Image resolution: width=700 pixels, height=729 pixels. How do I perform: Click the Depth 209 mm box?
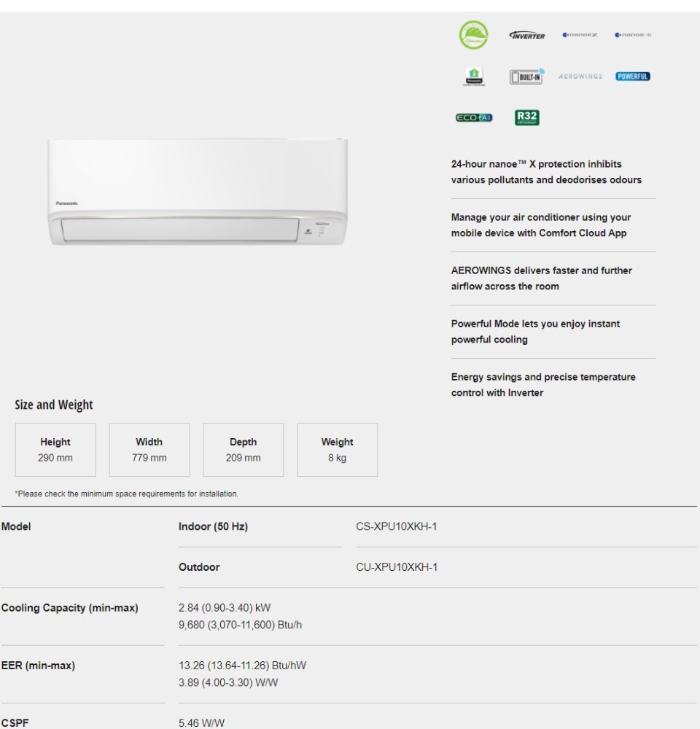[x=244, y=450]
